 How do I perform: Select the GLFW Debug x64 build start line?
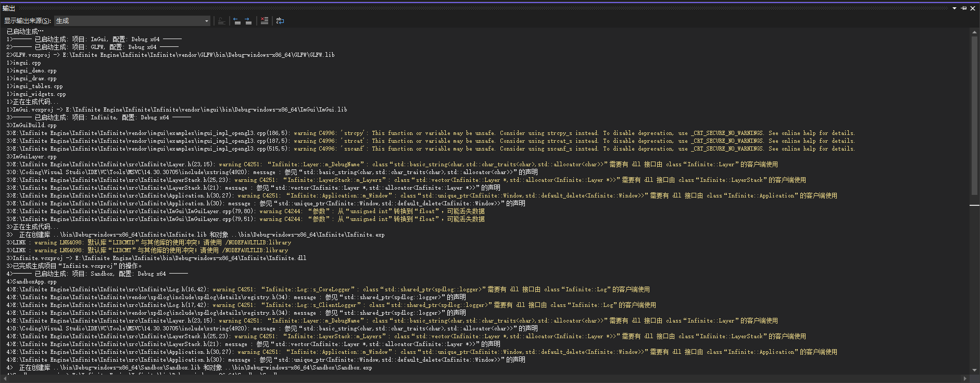click(93, 47)
